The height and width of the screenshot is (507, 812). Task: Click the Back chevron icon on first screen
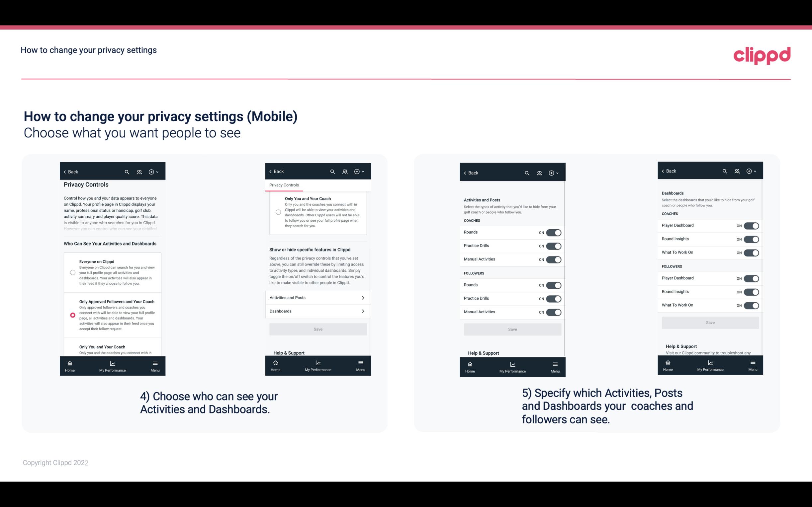(x=65, y=171)
